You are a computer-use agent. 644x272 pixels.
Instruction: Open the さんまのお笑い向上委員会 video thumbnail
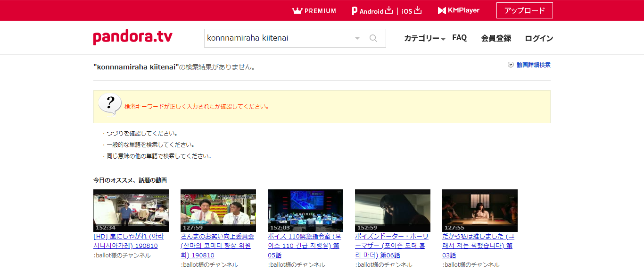(x=218, y=211)
